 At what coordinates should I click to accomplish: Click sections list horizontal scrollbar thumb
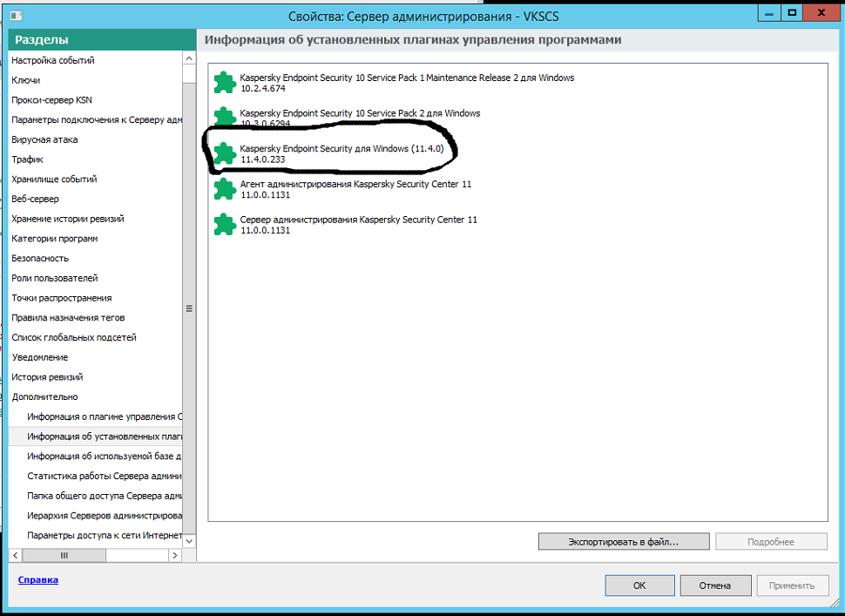click(64, 555)
